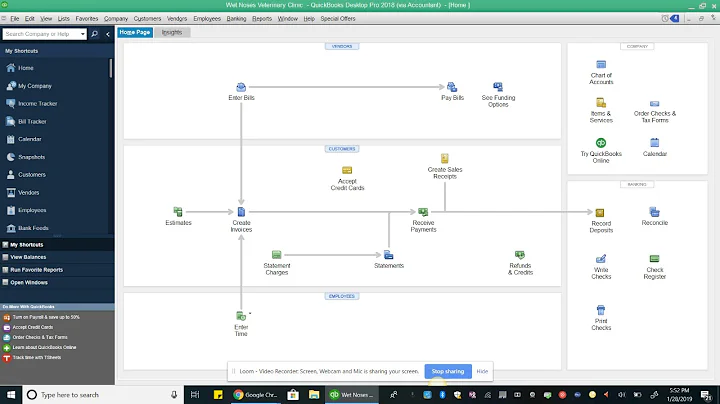Open Check Register icon

[654, 259]
